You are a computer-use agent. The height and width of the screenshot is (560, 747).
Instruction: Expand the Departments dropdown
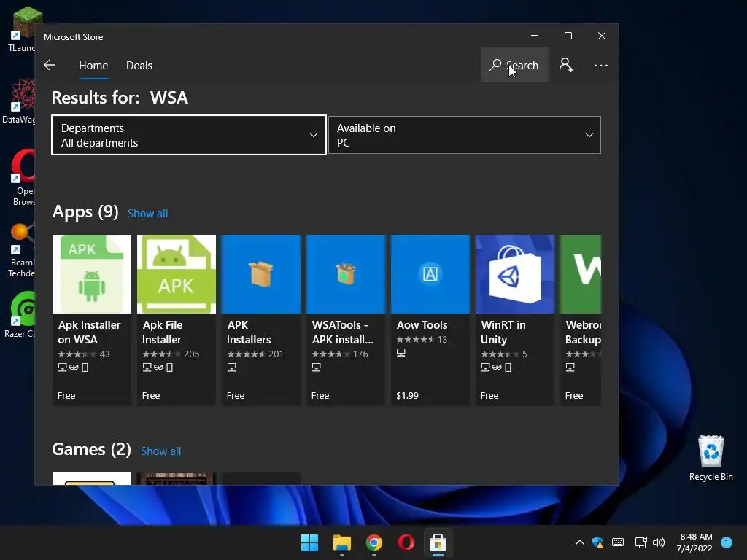189,135
